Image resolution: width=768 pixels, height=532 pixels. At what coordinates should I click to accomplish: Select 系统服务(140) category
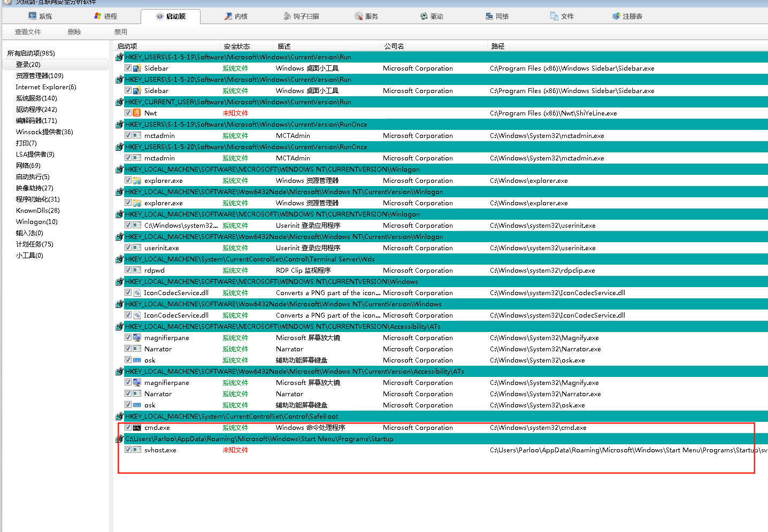click(36, 98)
